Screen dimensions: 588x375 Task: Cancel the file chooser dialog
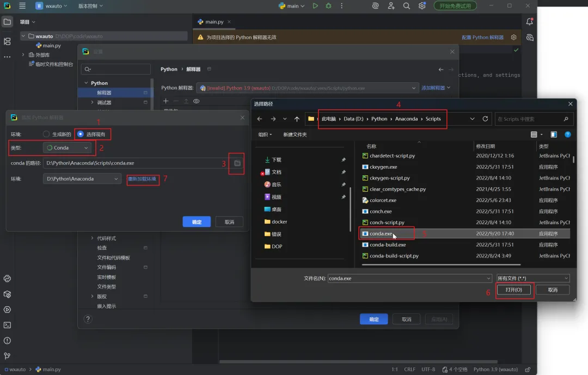click(553, 290)
